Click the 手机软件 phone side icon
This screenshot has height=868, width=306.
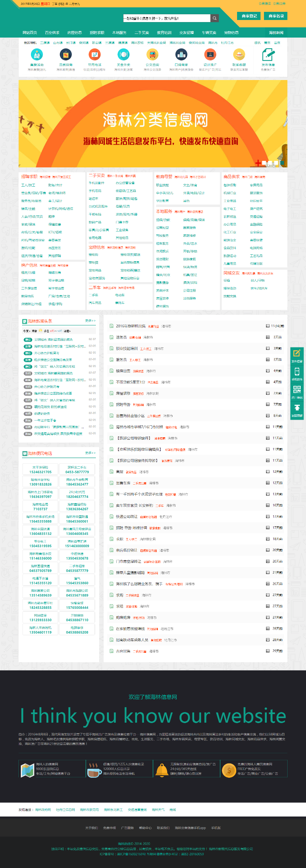point(297,372)
